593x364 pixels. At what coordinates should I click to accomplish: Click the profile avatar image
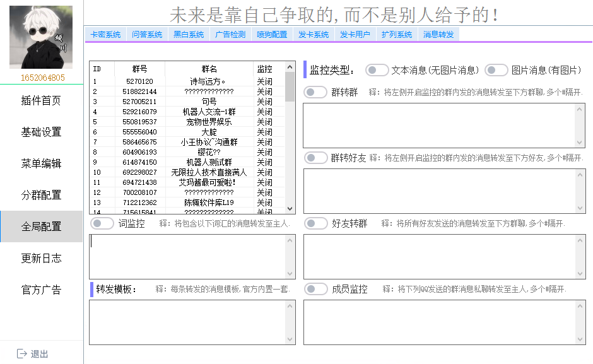(41, 37)
